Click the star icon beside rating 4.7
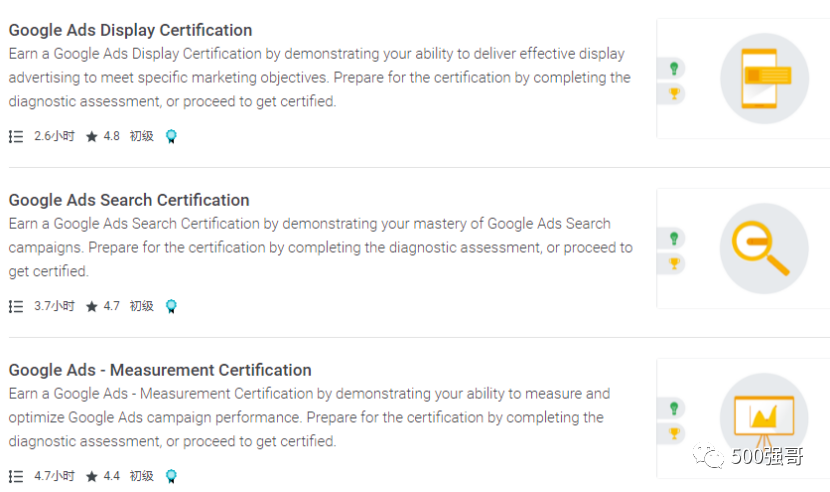The height and width of the screenshot is (492, 830). point(92,307)
